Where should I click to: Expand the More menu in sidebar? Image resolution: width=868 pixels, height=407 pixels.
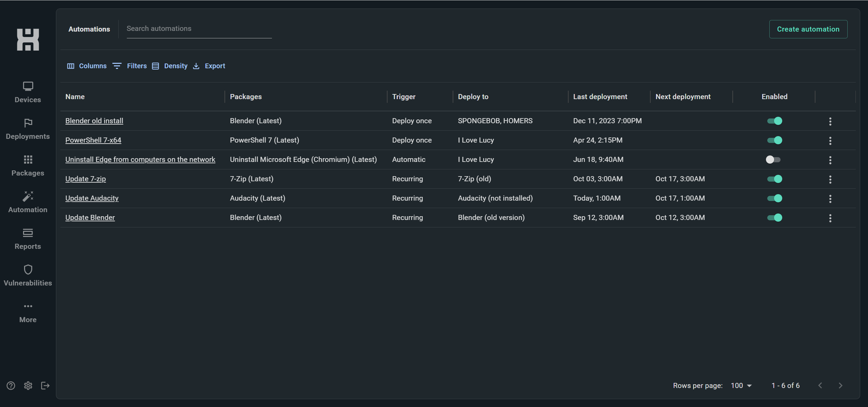[28, 312]
